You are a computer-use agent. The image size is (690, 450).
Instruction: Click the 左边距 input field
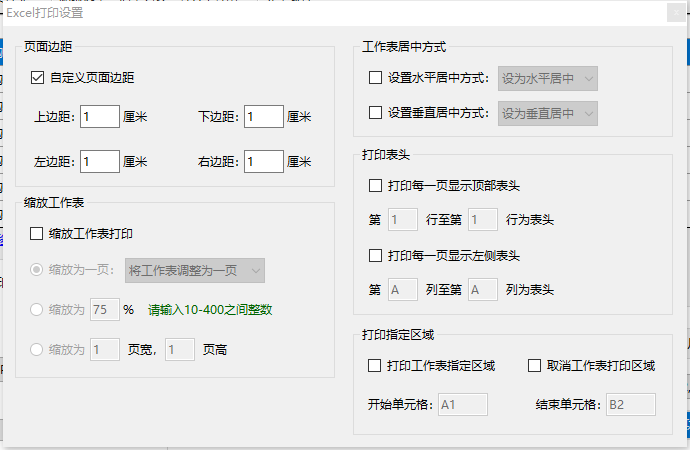point(100,161)
